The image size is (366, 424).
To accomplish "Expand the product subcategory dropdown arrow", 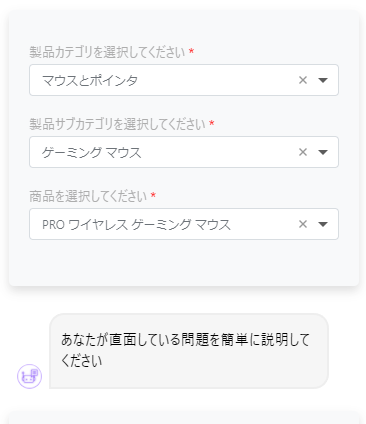I will 323,152.
